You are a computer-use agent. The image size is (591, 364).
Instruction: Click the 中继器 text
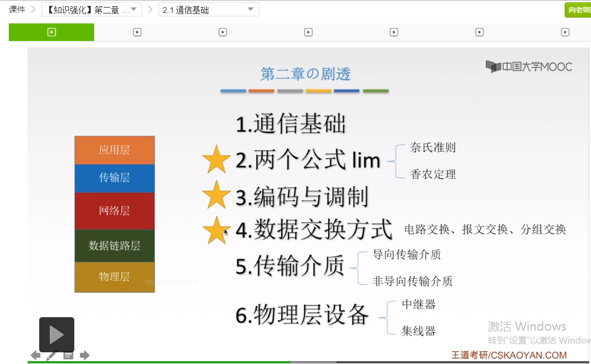(419, 304)
